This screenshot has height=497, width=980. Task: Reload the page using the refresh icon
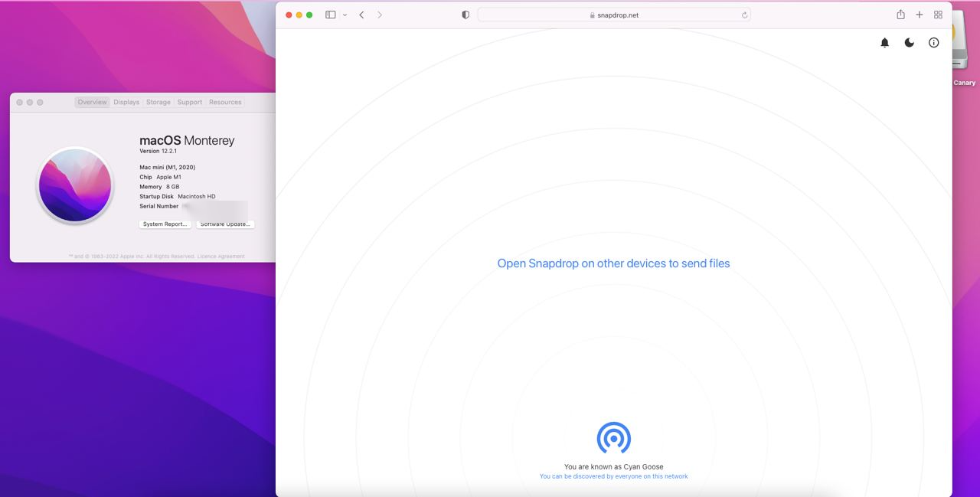coord(744,15)
